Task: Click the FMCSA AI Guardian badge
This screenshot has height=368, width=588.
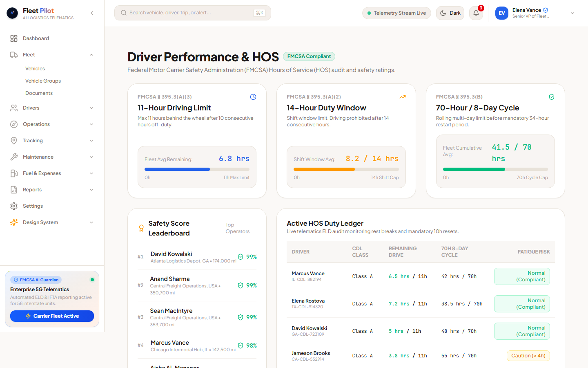Action: 36,280
